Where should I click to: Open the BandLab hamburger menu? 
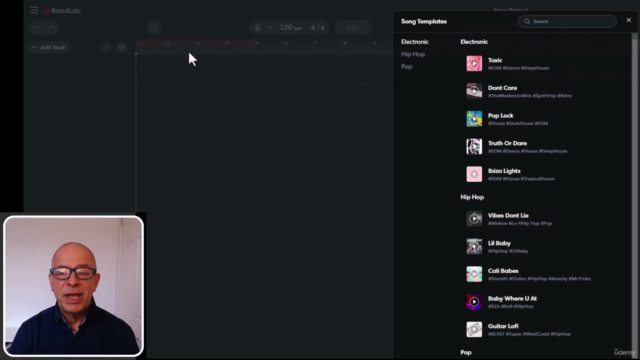34,10
